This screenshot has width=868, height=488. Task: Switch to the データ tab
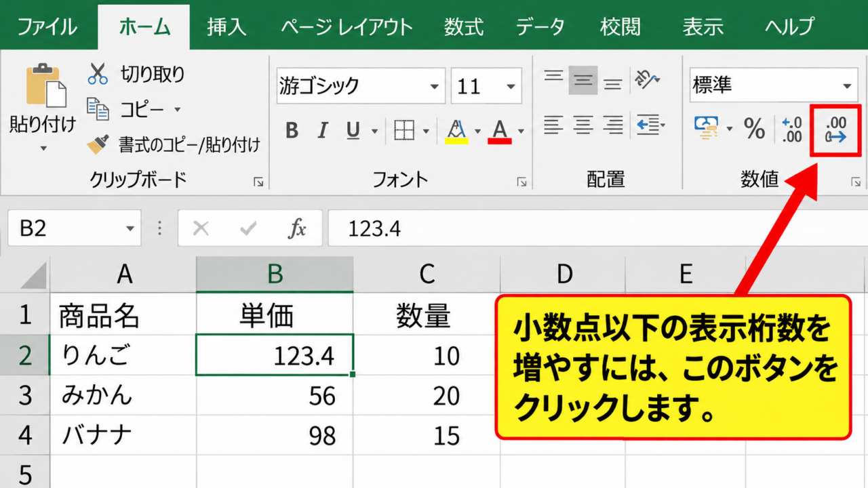(x=540, y=27)
